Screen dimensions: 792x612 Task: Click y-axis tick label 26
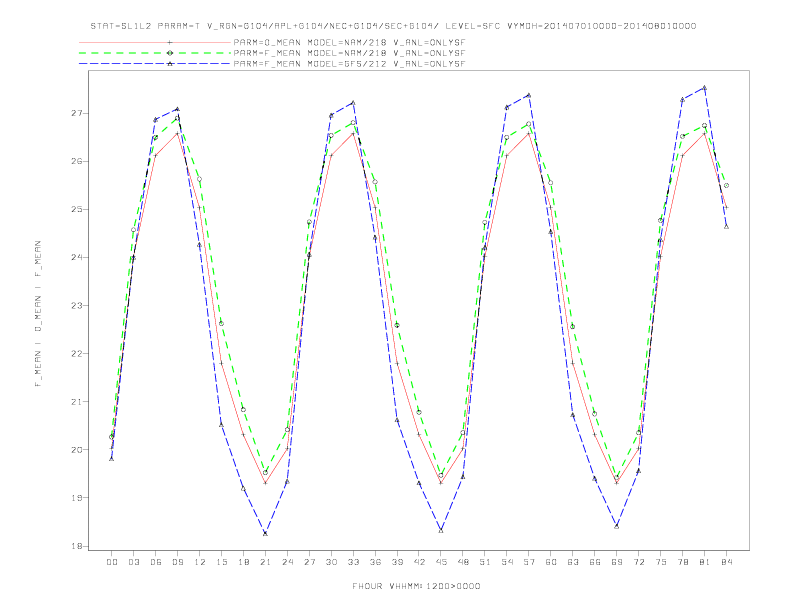(x=77, y=162)
